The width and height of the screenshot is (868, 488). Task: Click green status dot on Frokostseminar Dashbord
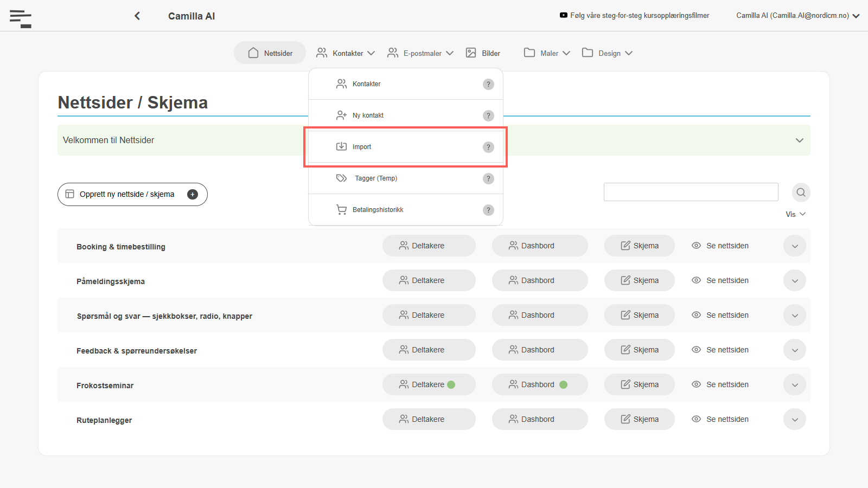click(x=563, y=384)
